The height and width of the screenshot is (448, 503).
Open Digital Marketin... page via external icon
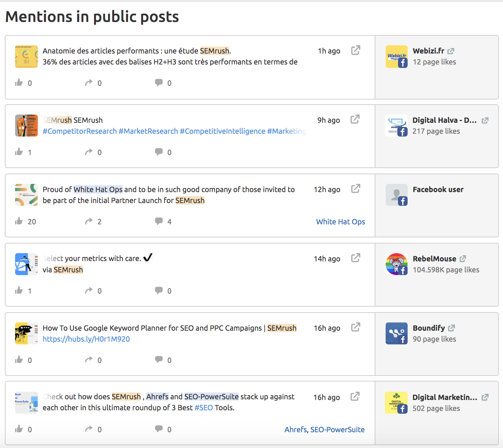[x=485, y=397]
